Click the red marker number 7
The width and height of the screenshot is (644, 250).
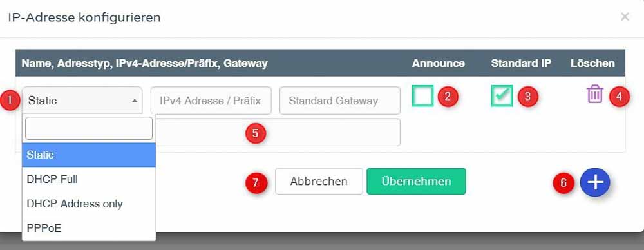[x=256, y=182]
